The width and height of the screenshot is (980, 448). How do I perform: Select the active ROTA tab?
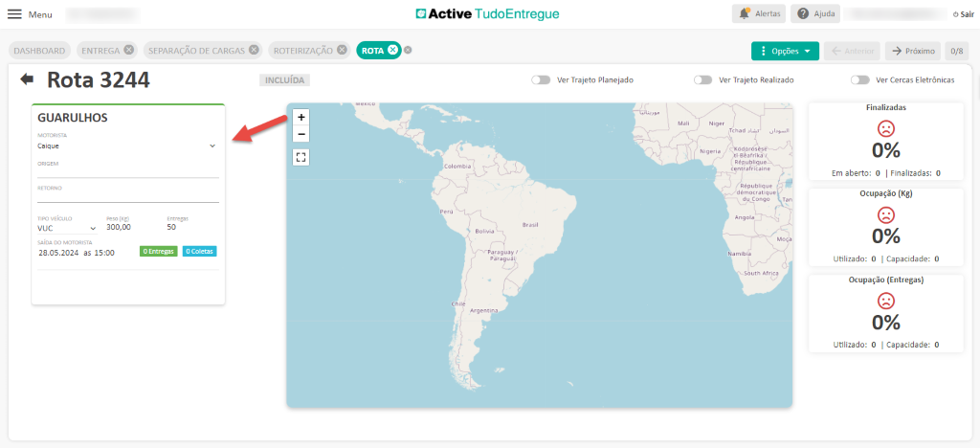(x=372, y=51)
